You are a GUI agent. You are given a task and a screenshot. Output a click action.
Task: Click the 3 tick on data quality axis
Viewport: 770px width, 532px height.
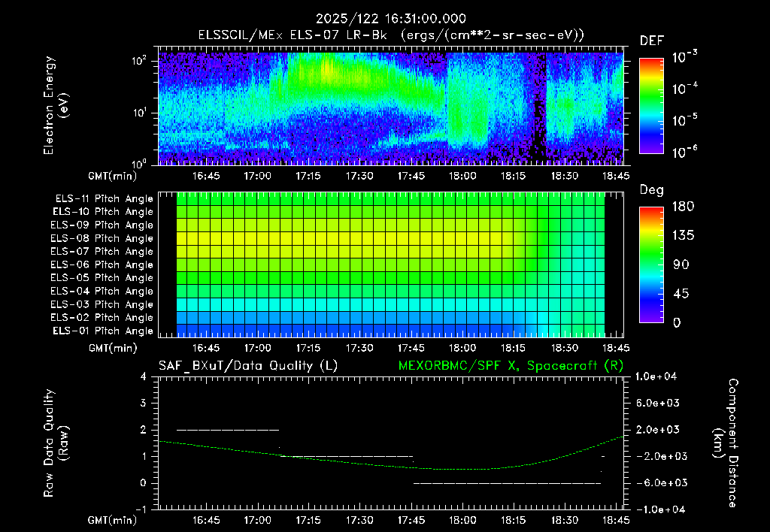click(144, 403)
